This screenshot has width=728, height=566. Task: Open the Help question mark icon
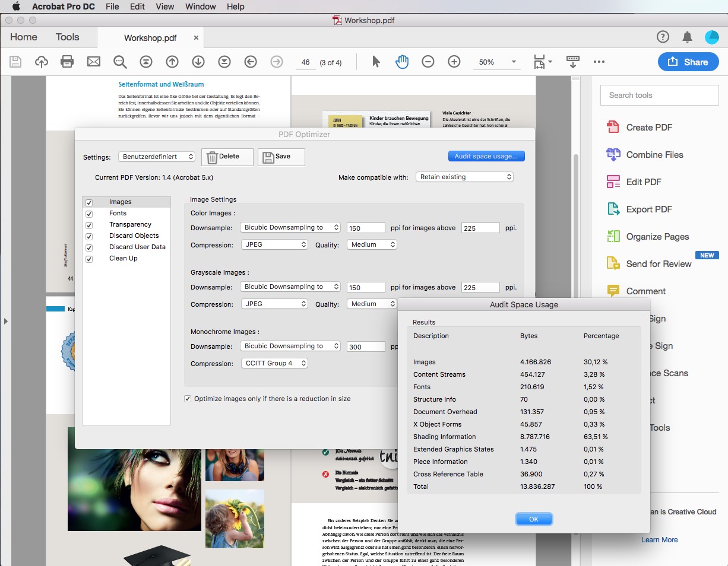click(663, 37)
